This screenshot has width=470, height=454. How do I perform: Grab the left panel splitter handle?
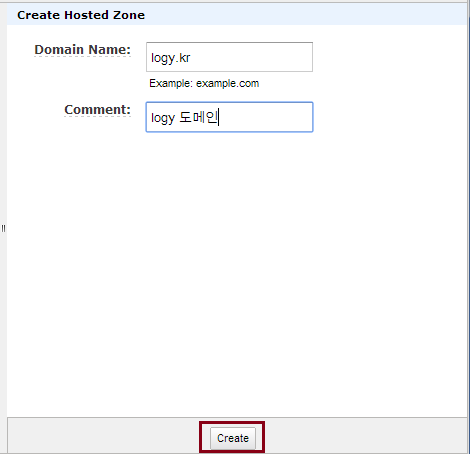(3, 228)
